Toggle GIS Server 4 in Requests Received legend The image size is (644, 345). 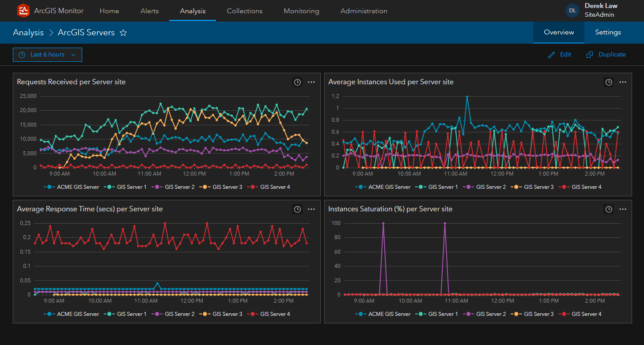pyautogui.click(x=269, y=187)
